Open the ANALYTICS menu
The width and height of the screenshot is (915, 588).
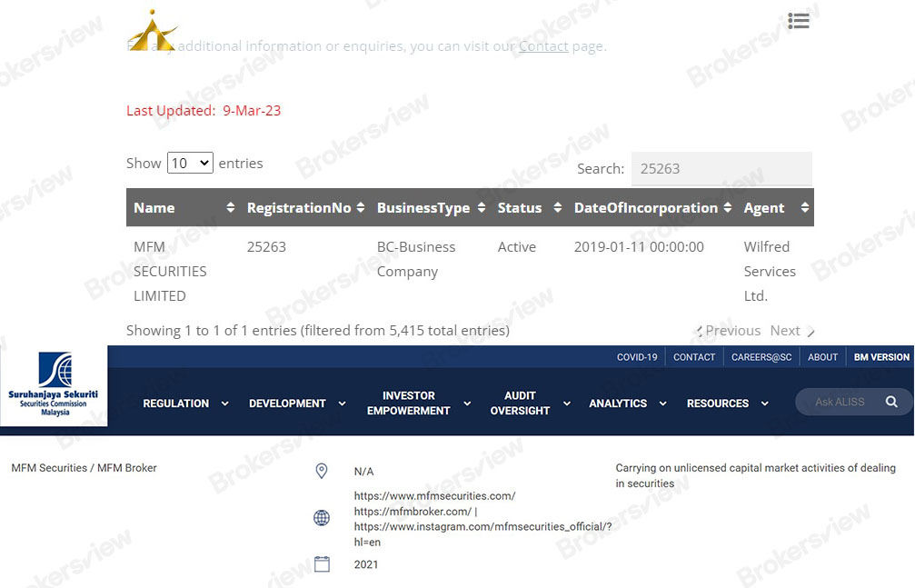click(618, 404)
